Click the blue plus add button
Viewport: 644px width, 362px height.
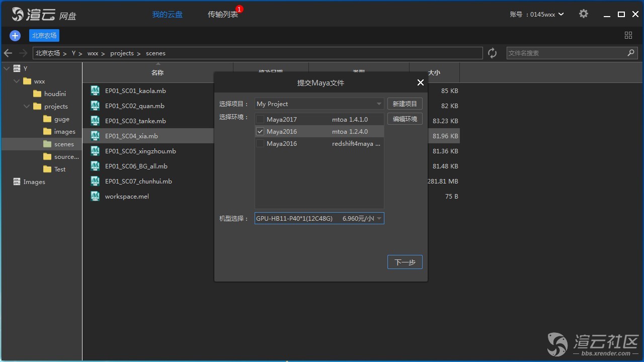tap(15, 35)
